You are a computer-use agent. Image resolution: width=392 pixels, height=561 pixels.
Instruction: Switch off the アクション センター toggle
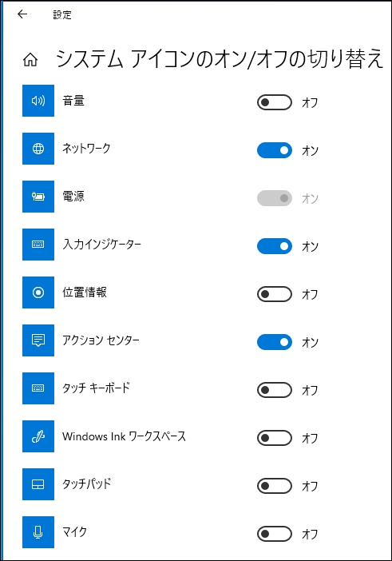[x=275, y=342]
